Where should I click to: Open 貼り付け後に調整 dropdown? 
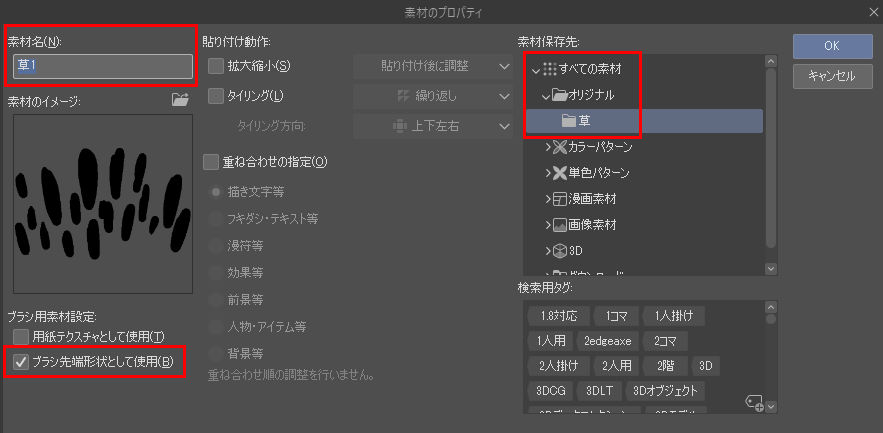tap(433, 66)
